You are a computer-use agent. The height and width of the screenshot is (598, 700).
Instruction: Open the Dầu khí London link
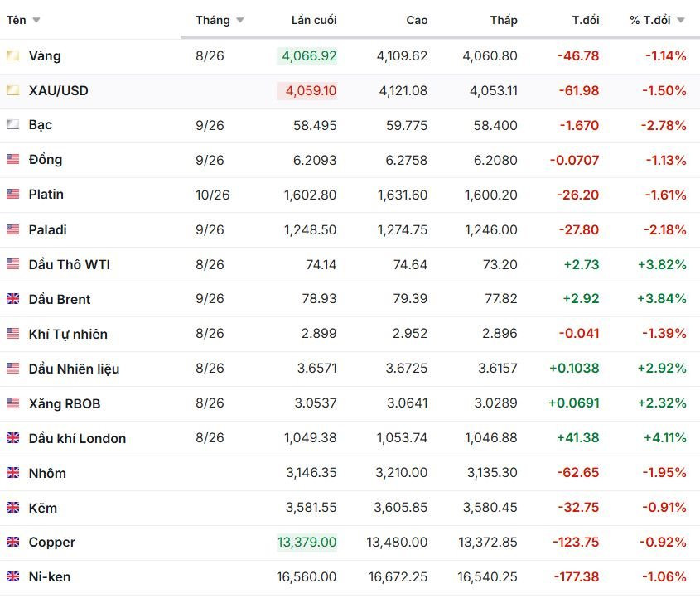(77, 438)
